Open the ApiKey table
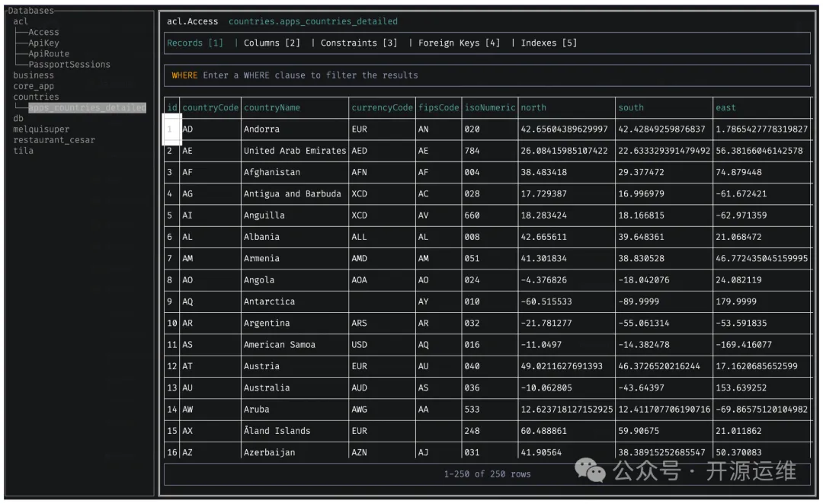823x504 pixels. tap(43, 43)
